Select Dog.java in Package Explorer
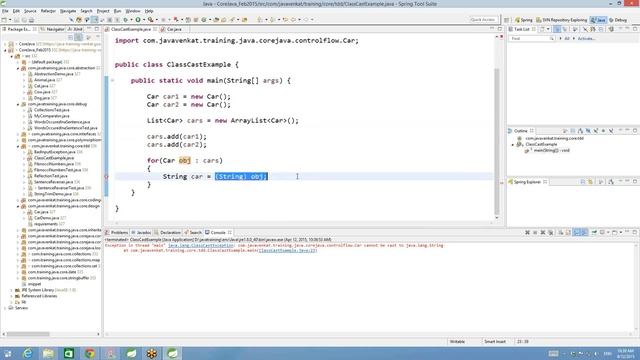Screen dimensions: 640x360 pyautogui.click(x=42, y=98)
